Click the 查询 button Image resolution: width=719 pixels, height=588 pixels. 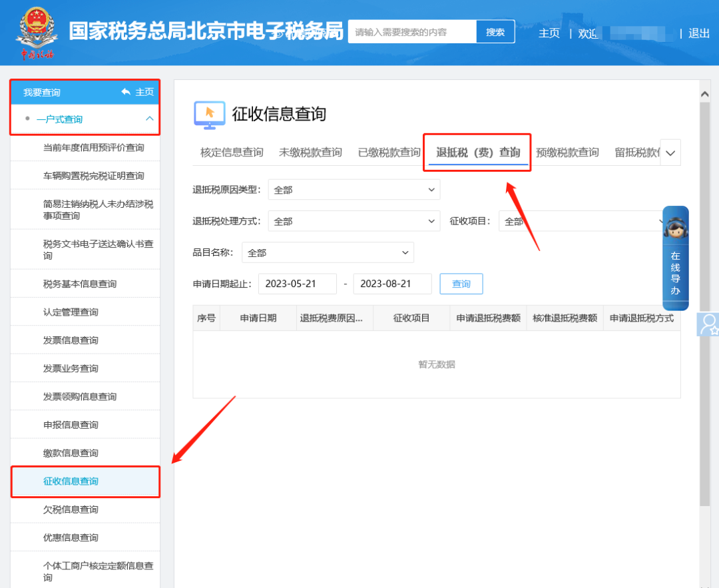click(x=461, y=284)
